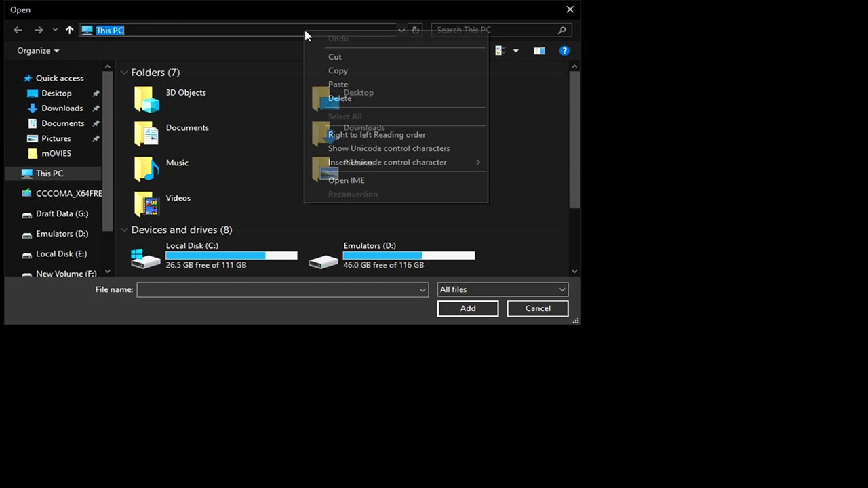Select the Documents folder icon

[146, 134]
